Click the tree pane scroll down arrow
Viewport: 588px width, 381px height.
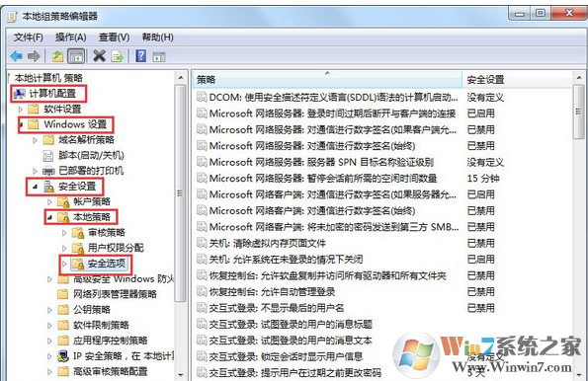181,374
